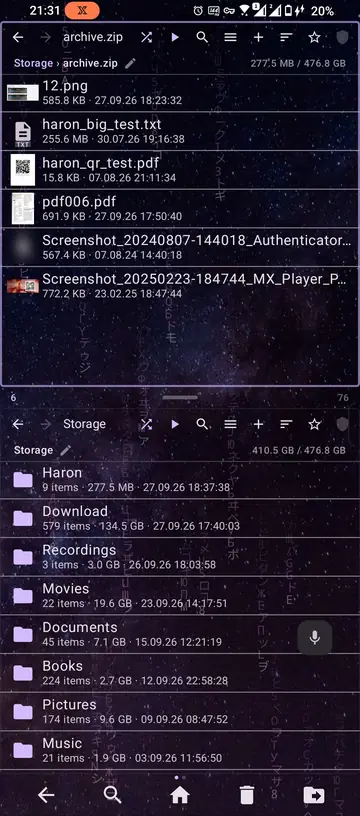Open Recordings folder
Screen dimensions: 360x816
click(180, 556)
